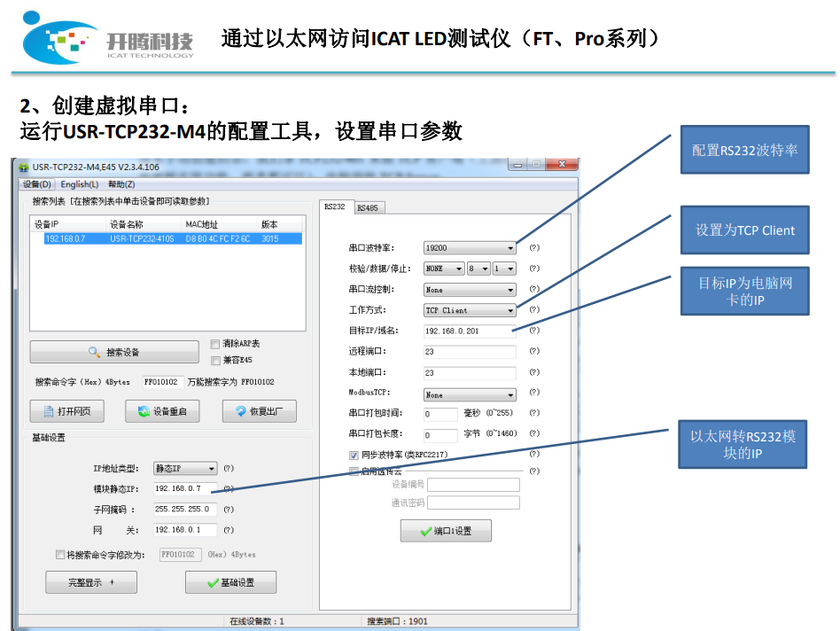Image resolution: width=840 pixels, height=631 pixels.
Task: Expand the IP地址类型 dropdown showing 静态IP
Action: [183, 468]
